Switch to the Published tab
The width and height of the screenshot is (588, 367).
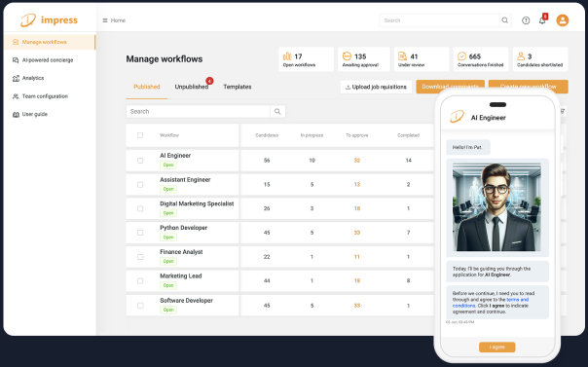tap(147, 87)
